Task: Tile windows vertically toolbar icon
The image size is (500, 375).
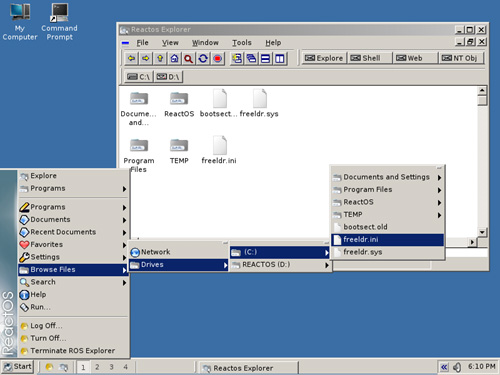Action: click(280, 59)
